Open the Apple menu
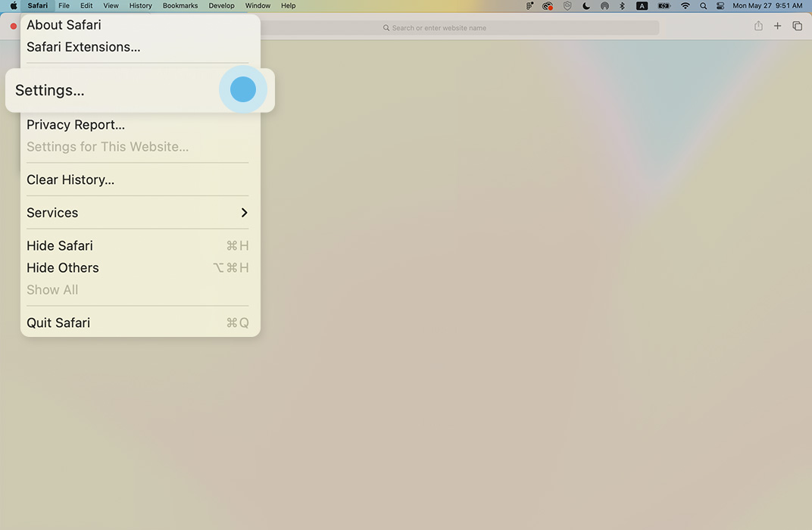Image resolution: width=812 pixels, height=530 pixels. 13,6
